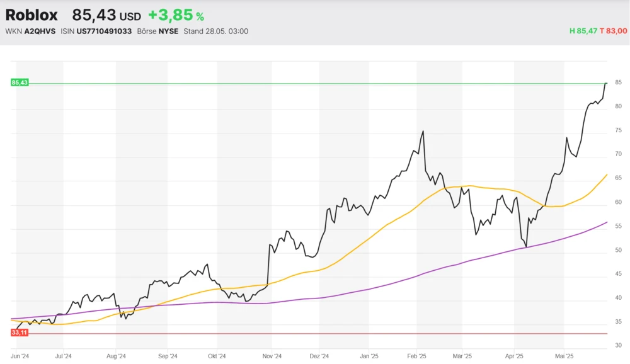
Task: Click the 60 value on the price axis
Action: (618, 202)
